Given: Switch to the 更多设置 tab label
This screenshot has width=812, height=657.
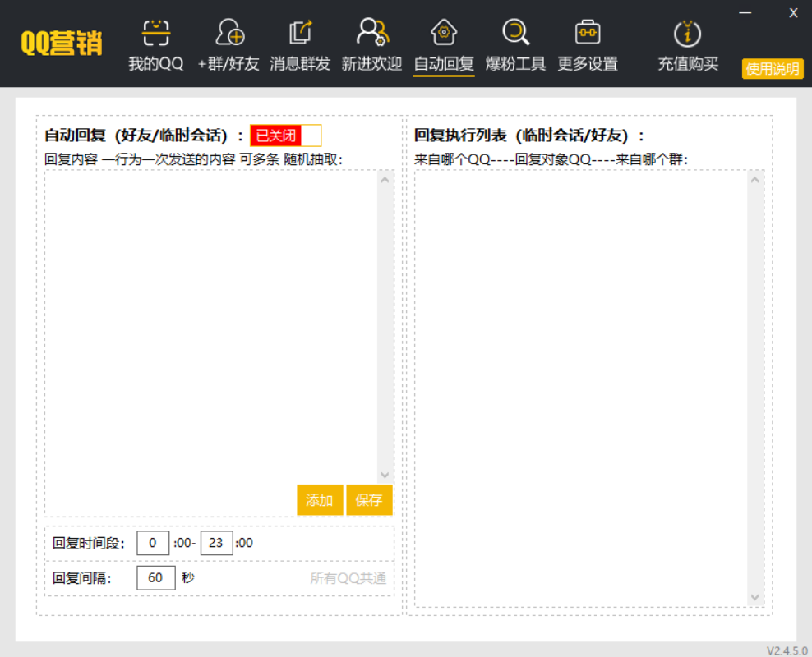Looking at the screenshot, I should tap(588, 64).
